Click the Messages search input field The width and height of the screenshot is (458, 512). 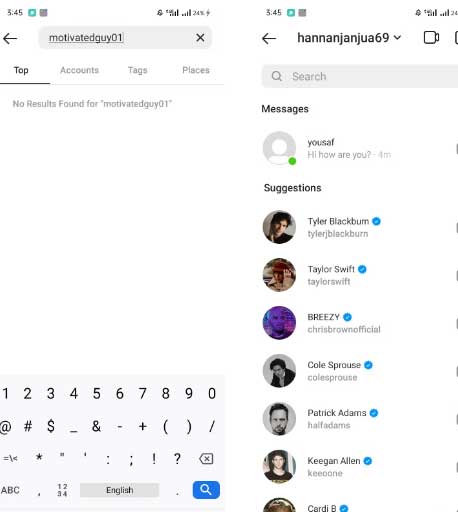pos(360,76)
